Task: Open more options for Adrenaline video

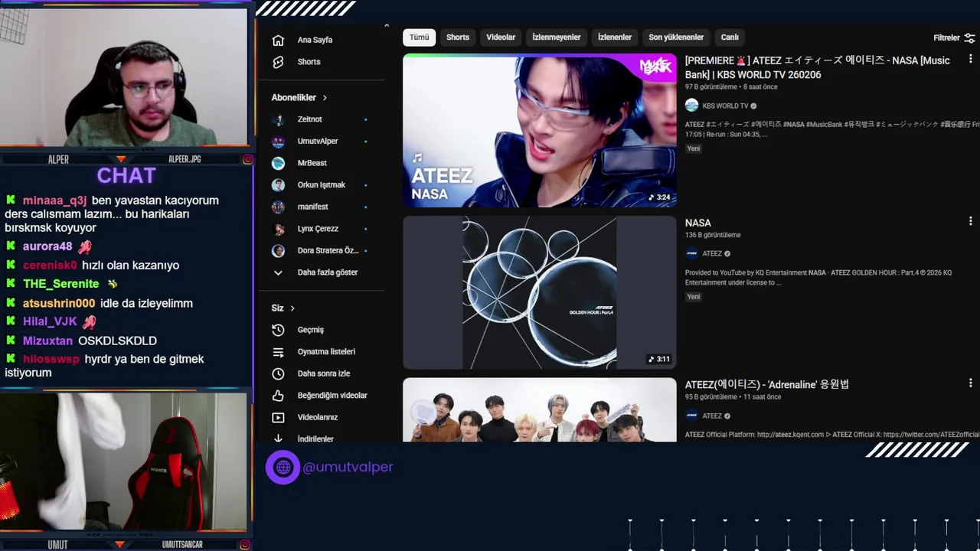Action: [970, 383]
